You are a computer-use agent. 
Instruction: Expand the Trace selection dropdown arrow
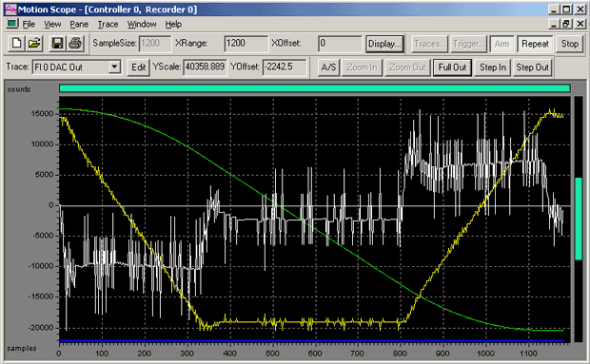(114, 67)
